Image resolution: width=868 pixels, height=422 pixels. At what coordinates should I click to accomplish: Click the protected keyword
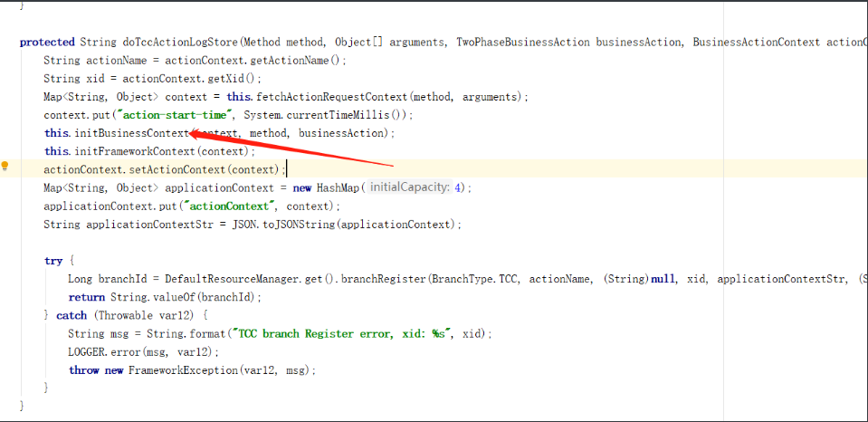47,42
